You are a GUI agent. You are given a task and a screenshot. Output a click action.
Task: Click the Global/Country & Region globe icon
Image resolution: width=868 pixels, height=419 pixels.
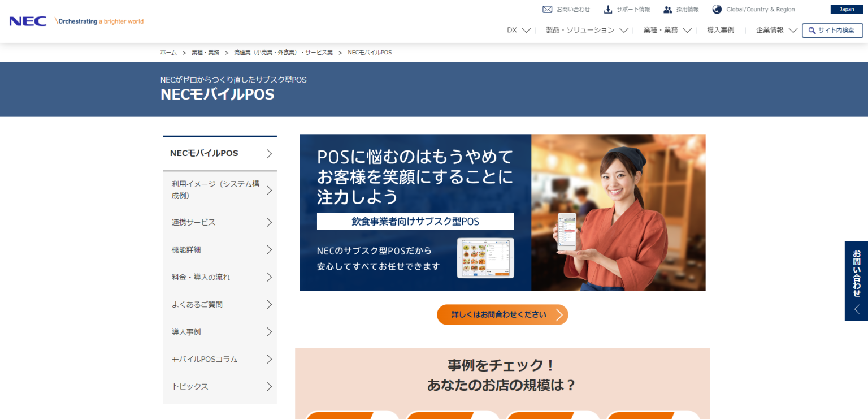click(717, 9)
